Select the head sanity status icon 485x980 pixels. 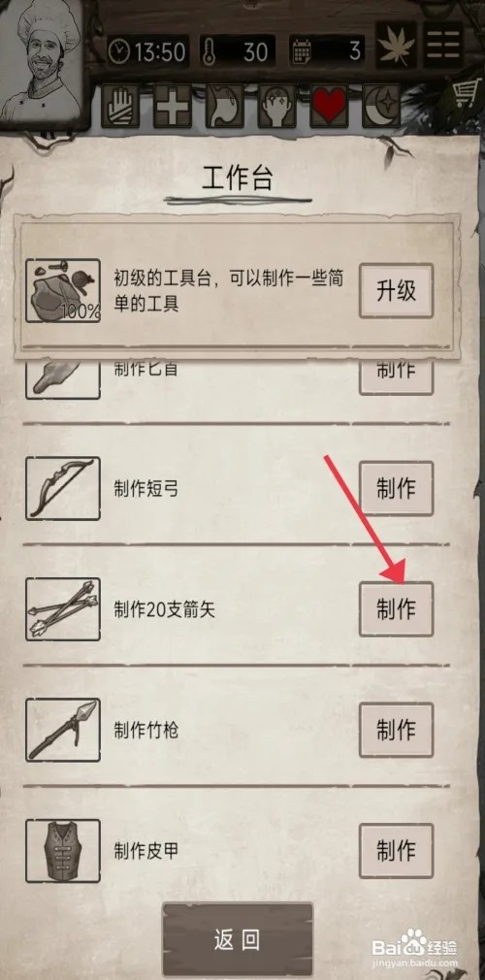click(276, 107)
